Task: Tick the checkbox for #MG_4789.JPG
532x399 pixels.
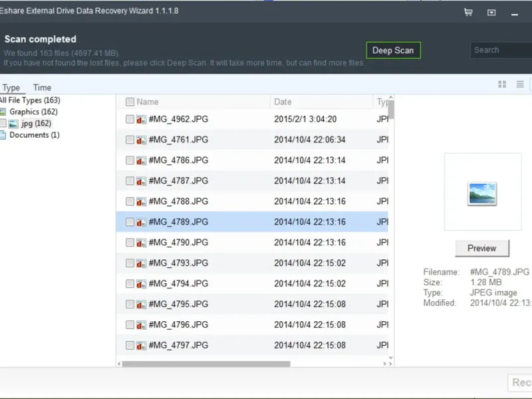Action: pos(130,222)
